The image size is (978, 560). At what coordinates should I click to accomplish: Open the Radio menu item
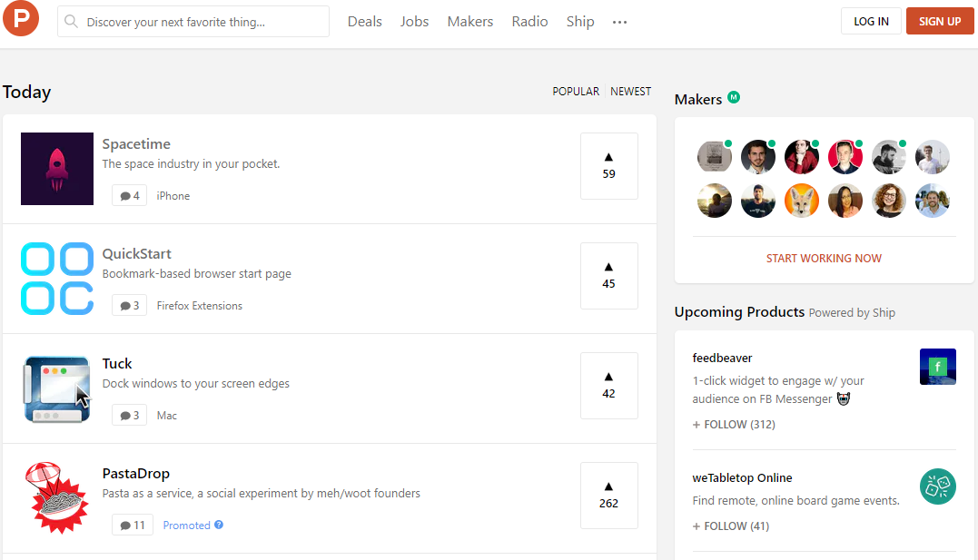[529, 22]
